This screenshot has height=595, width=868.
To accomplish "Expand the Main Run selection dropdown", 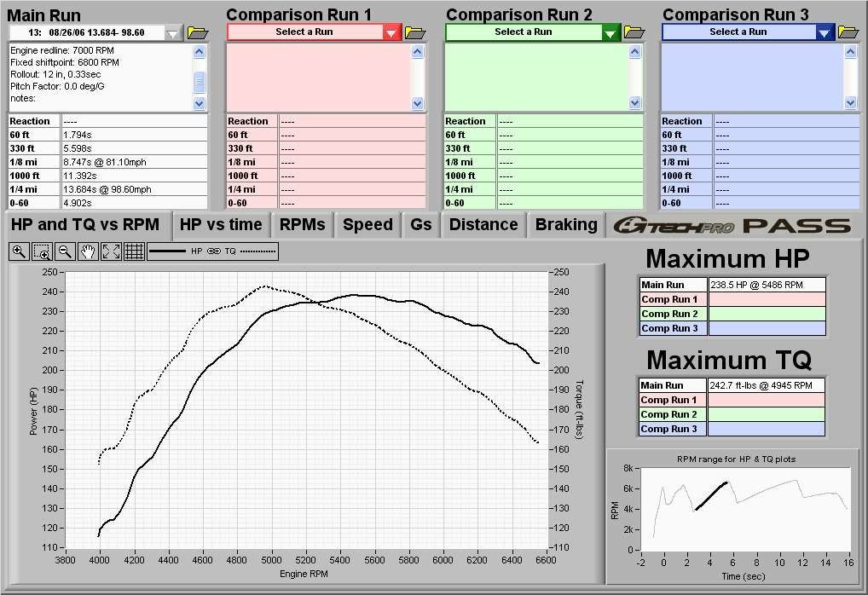I will [173, 33].
